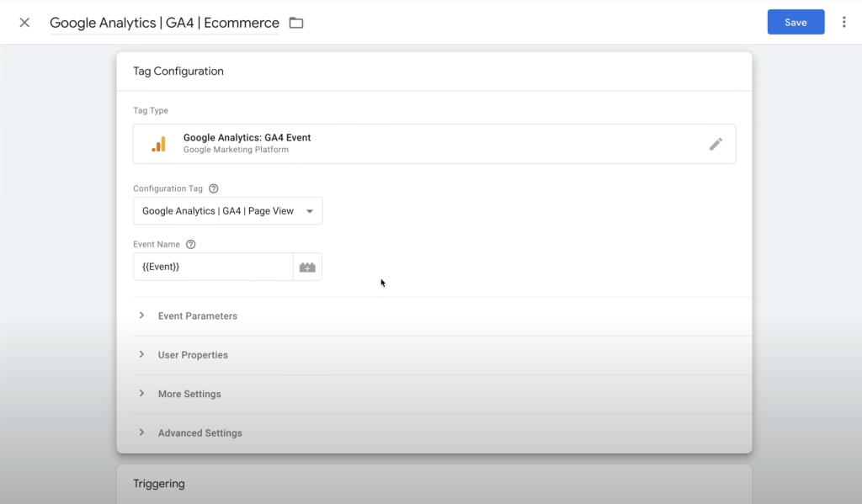Viewport: 862px width, 504px height.
Task: Expand the Advanced Settings section
Action: pos(200,433)
